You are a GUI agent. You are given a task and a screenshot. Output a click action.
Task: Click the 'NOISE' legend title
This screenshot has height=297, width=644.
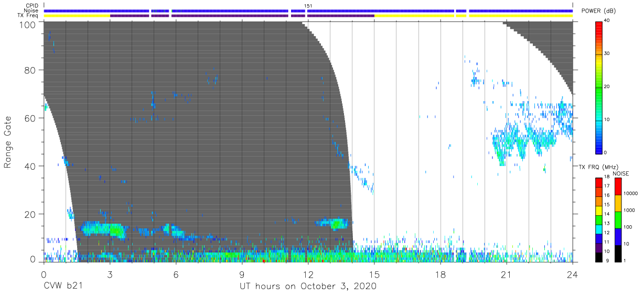(621, 173)
